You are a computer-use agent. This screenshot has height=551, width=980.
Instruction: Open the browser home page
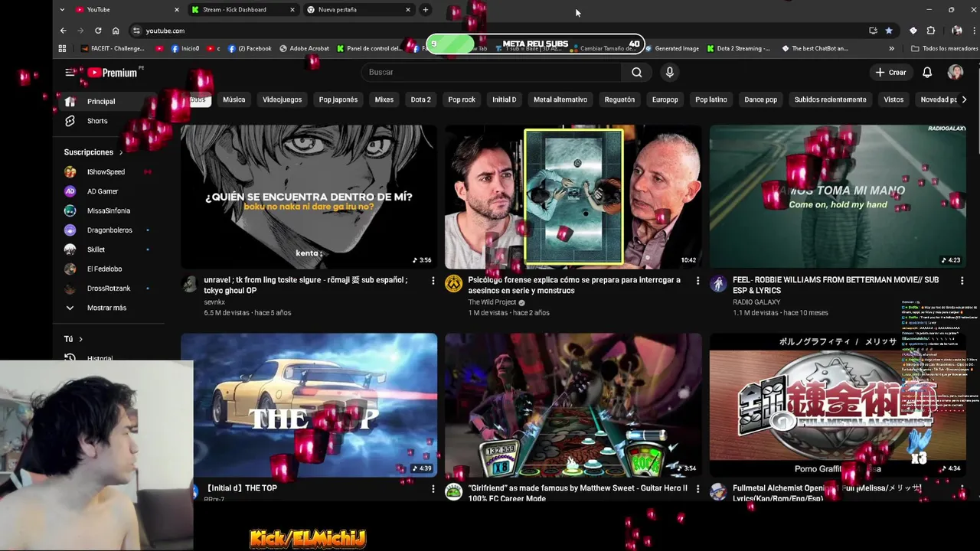pos(116,31)
